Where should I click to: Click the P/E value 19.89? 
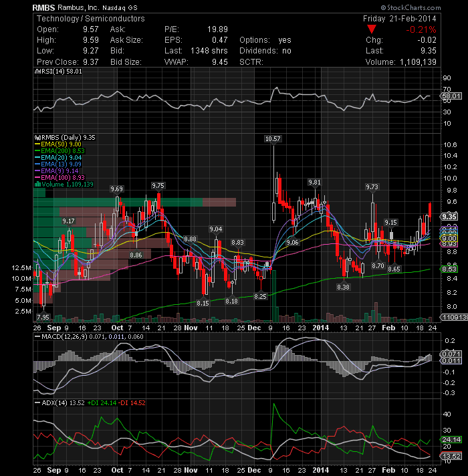point(217,29)
